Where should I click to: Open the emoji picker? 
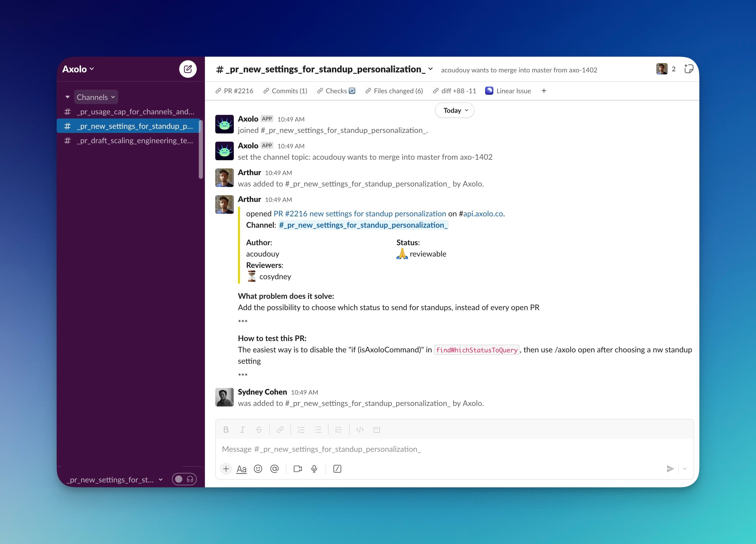click(258, 469)
